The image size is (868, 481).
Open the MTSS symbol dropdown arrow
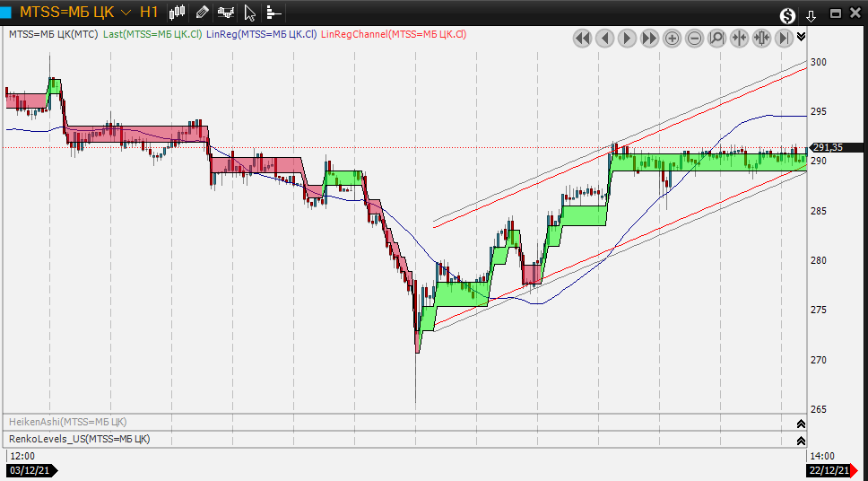point(125,13)
